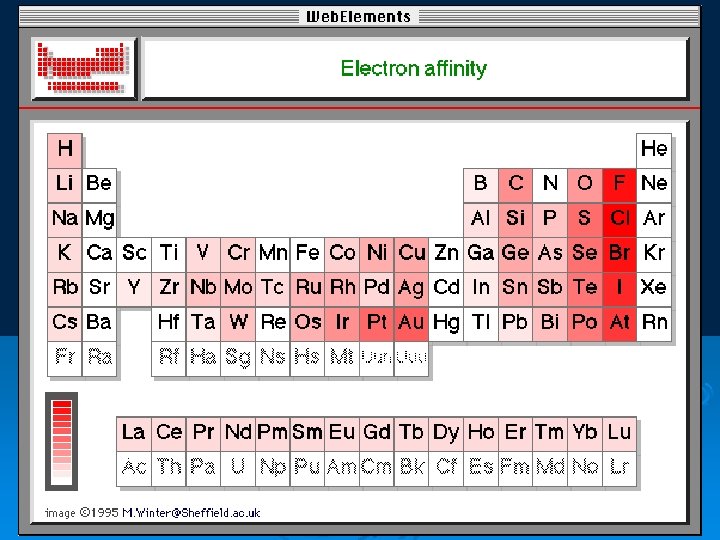The width and height of the screenshot is (720, 540).
Task: Click the red color scale legend
Action: point(62,441)
